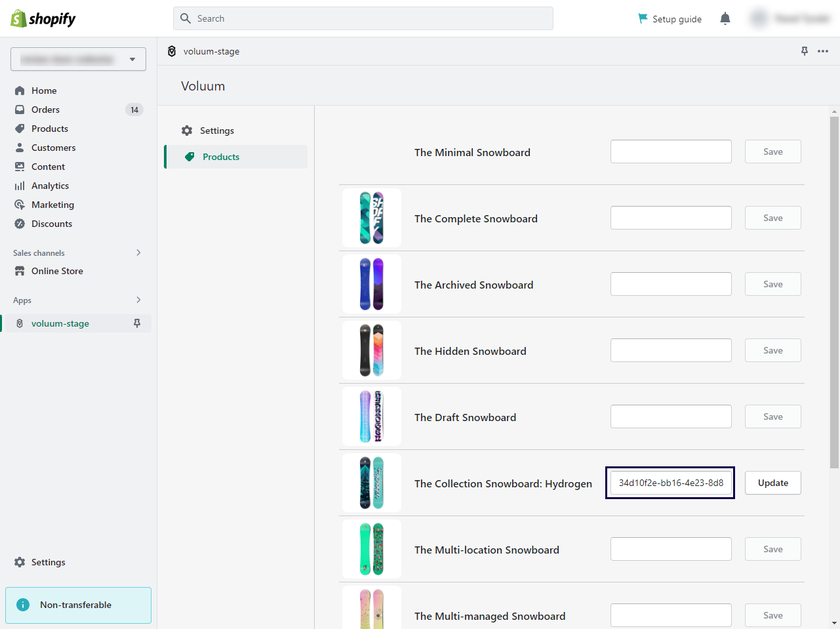Unpin voluum-stage app in sidebar
This screenshot has height=629, width=840.
[137, 323]
